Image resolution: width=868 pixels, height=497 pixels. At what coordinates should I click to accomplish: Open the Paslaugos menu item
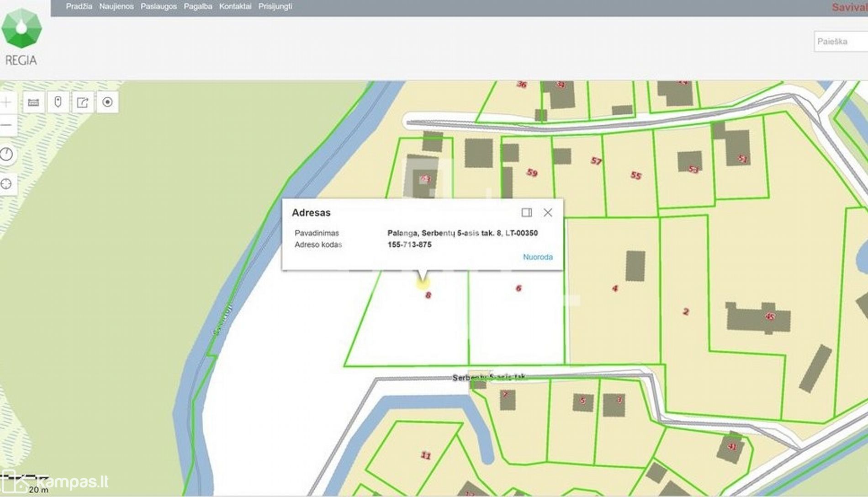159,6
